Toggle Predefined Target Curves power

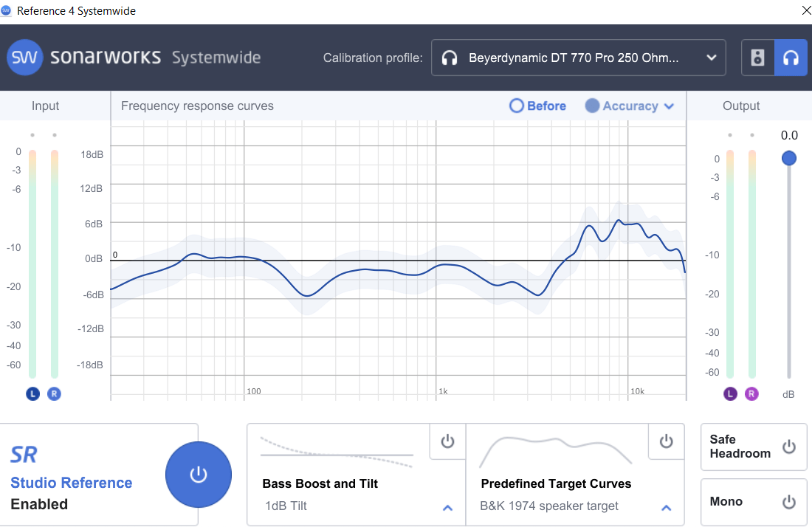(x=666, y=441)
